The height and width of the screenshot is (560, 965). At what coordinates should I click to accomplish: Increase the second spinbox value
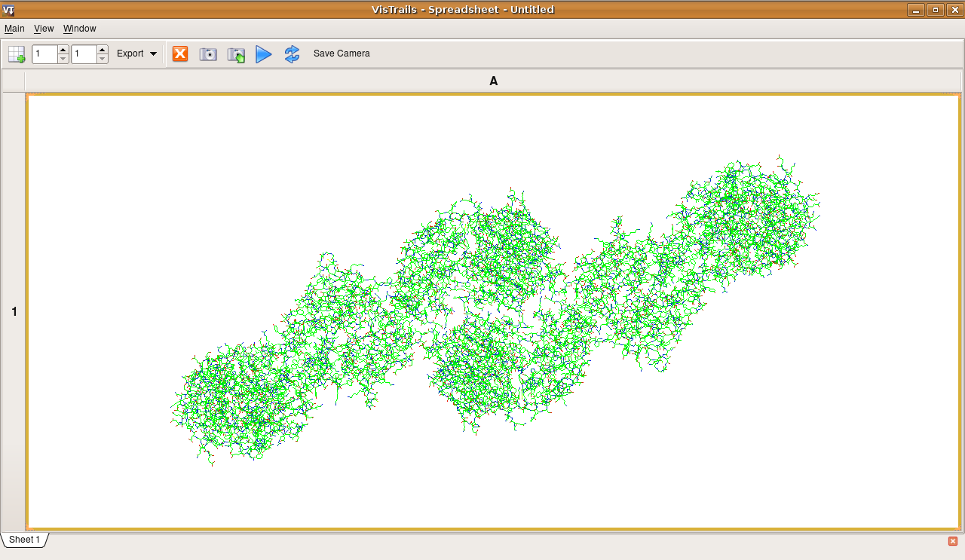click(103, 50)
